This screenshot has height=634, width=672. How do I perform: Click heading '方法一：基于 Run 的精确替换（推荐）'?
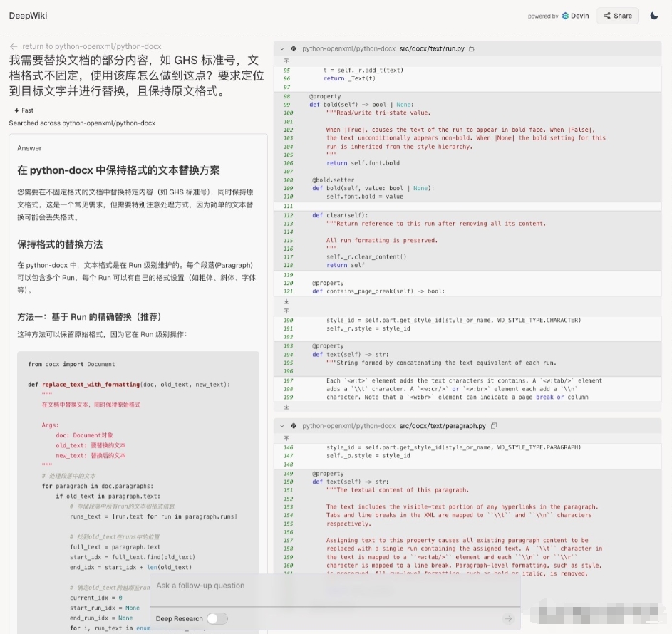[89, 317]
